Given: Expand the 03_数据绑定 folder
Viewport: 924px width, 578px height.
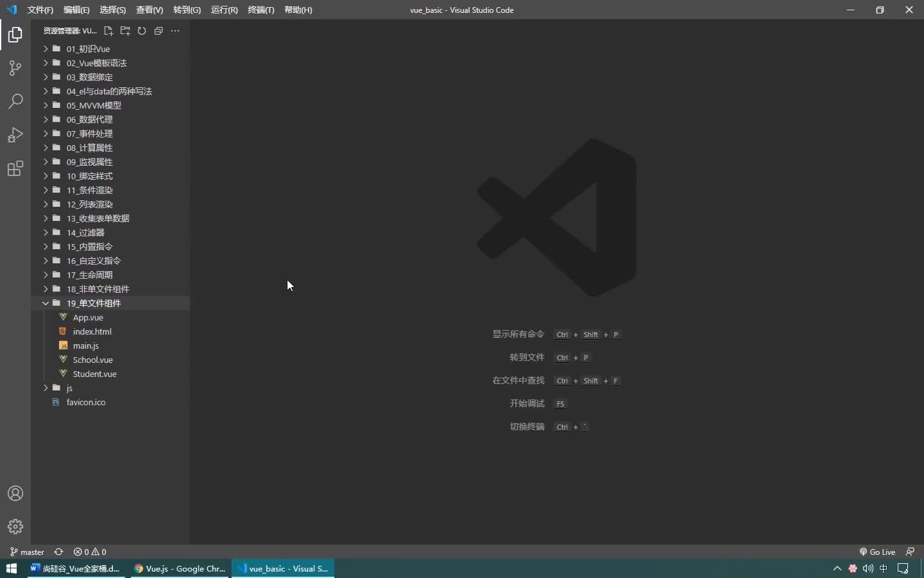Looking at the screenshot, I should pos(110,77).
